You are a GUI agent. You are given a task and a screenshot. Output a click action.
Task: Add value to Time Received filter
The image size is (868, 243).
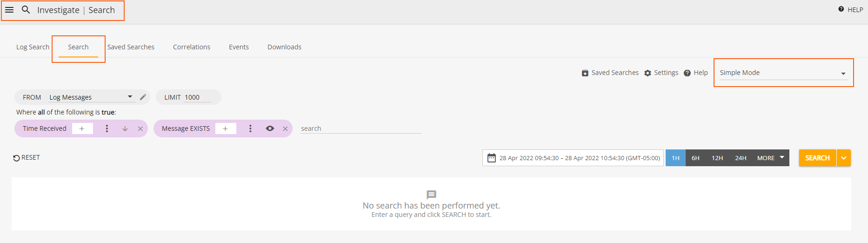click(x=82, y=128)
